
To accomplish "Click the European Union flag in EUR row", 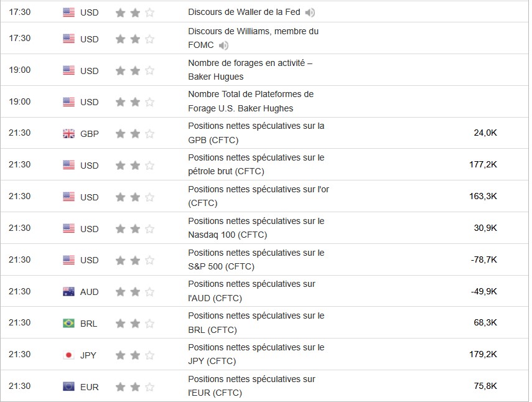I will (68, 387).
